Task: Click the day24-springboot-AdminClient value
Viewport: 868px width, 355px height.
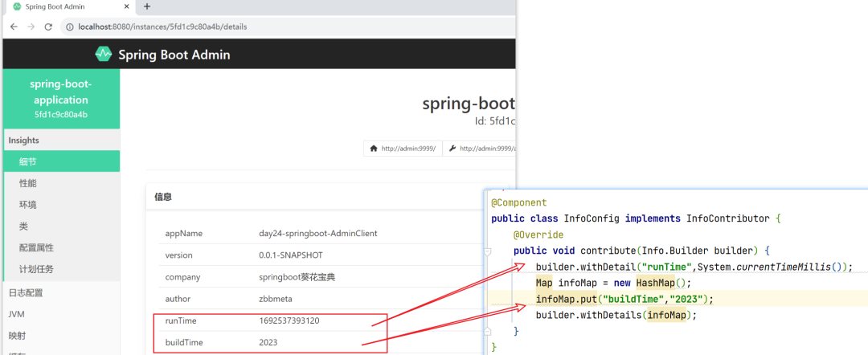Action: click(317, 234)
